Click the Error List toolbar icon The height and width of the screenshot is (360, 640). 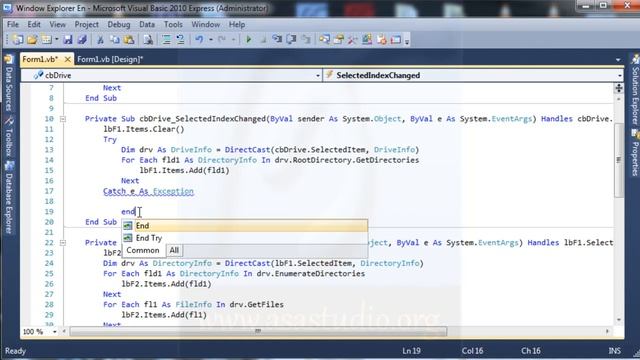pos(382,40)
